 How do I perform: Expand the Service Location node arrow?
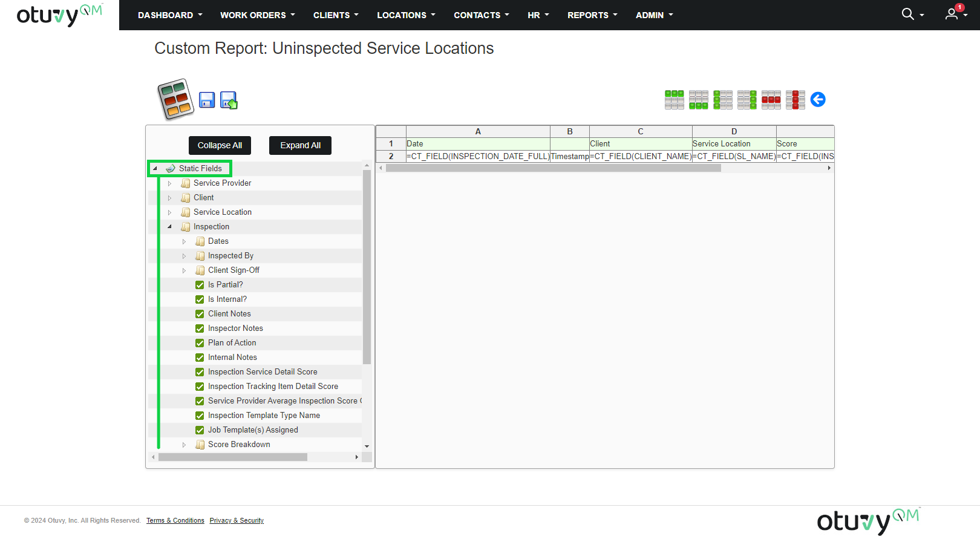pos(169,212)
